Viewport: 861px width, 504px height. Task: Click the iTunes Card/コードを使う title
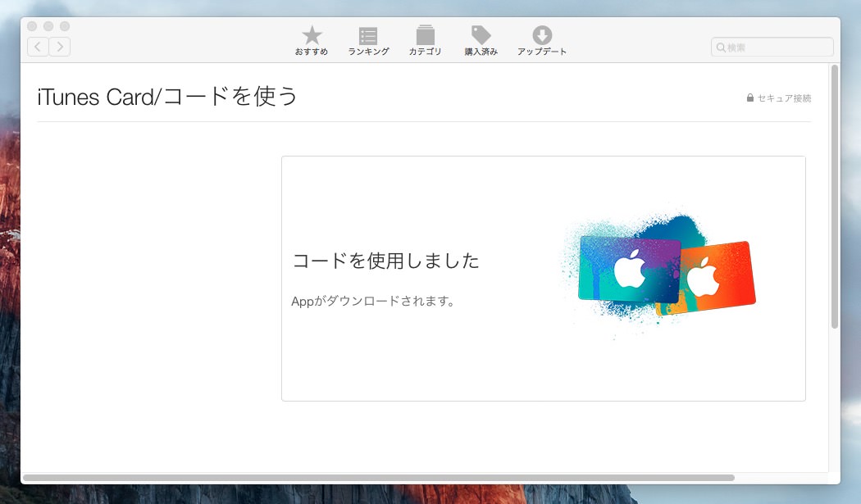pyautogui.click(x=167, y=97)
